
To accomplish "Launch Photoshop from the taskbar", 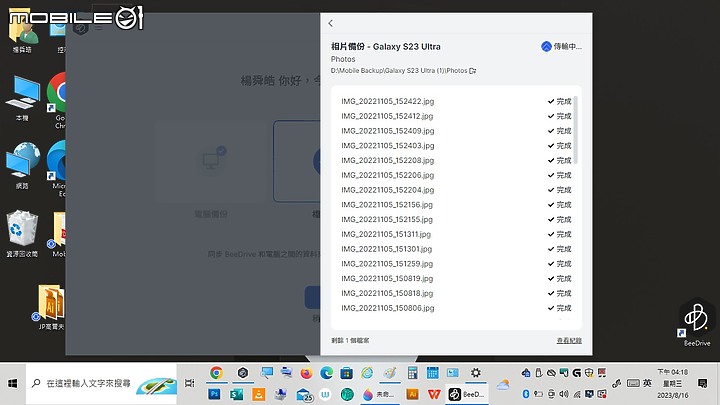I will coord(214,394).
